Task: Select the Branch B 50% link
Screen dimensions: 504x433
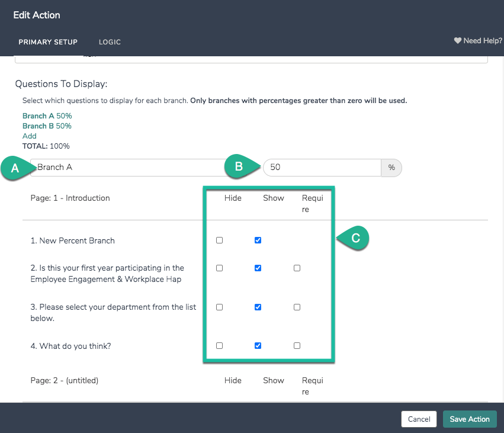Action: pos(47,126)
